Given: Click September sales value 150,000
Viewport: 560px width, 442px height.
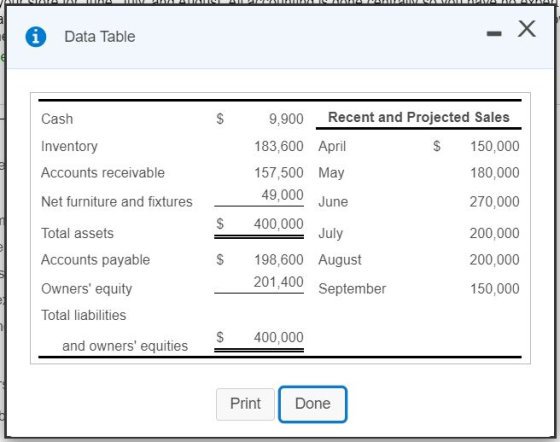Looking at the screenshot, I should 495,288.
